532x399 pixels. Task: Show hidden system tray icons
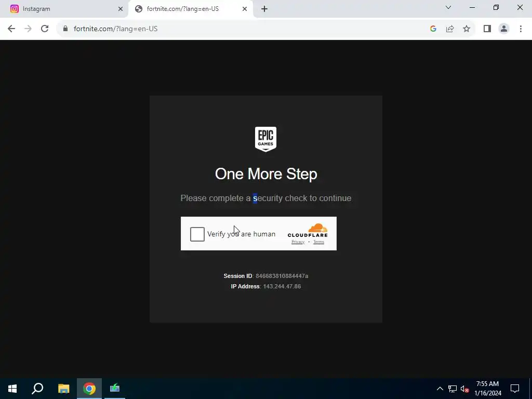(440, 389)
